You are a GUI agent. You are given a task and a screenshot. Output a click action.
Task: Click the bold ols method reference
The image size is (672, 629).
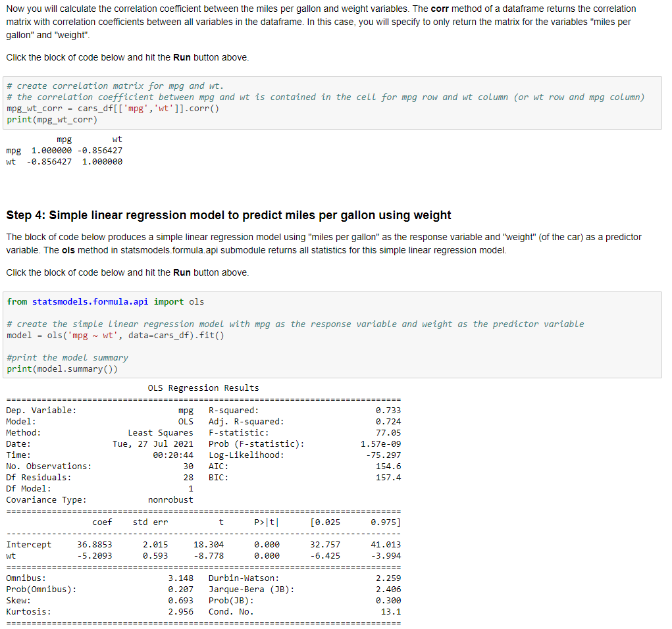[67, 250]
